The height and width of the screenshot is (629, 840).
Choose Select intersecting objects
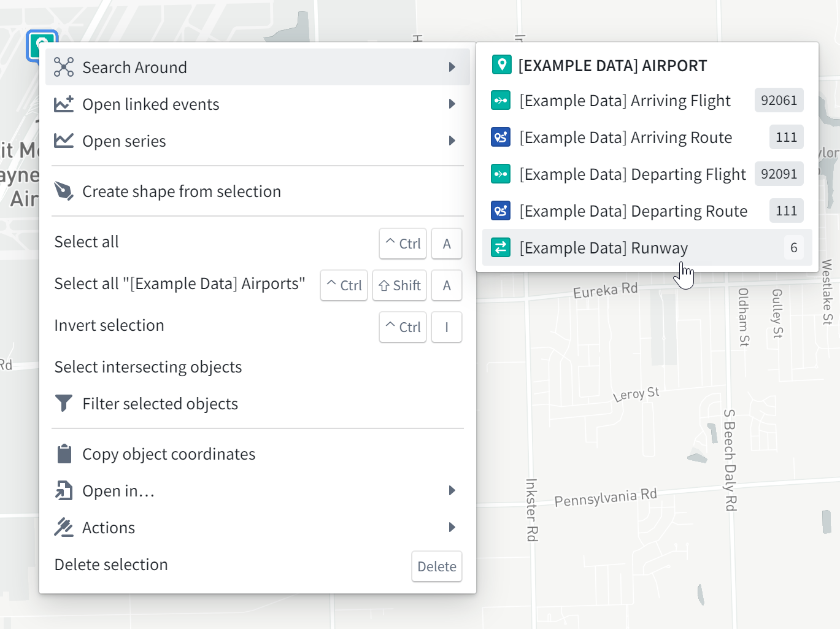pos(258,366)
